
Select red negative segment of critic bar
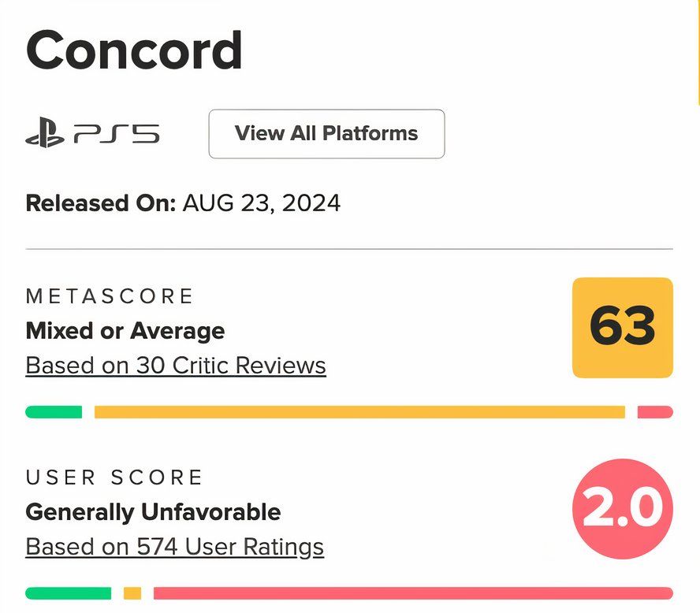pyautogui.click(x=655, y=412)
